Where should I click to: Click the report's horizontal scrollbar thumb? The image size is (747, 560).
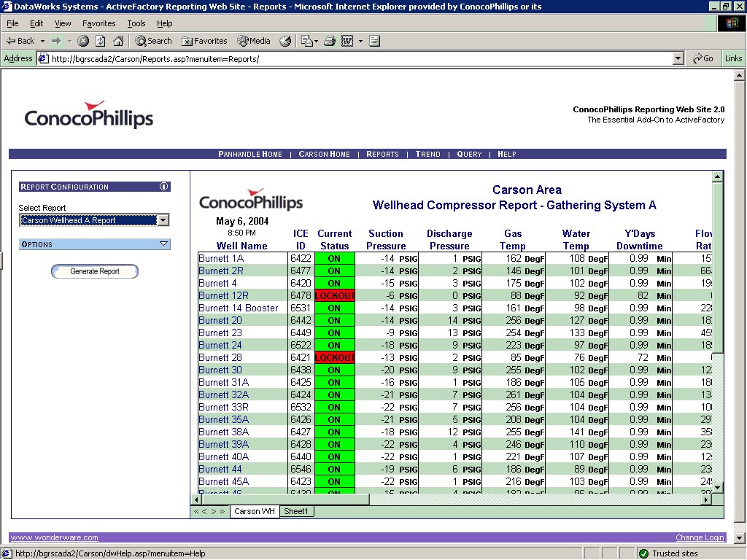tap(285, 499)
